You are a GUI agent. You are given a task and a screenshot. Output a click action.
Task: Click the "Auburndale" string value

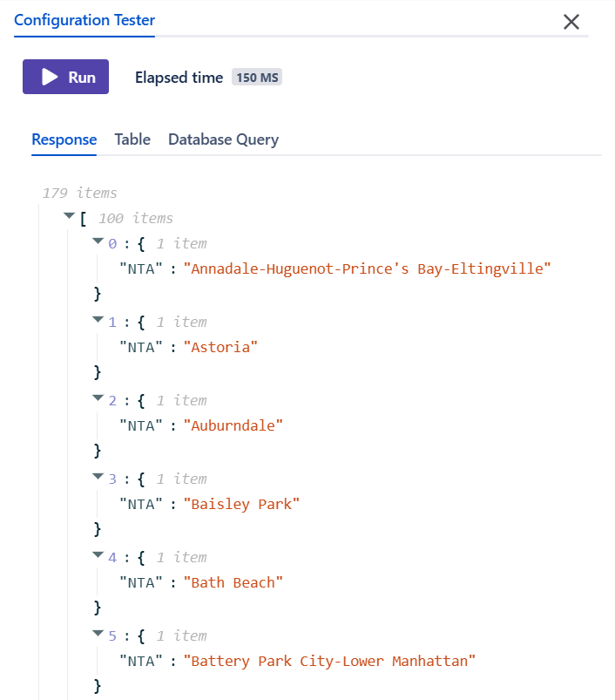[233, 426]
